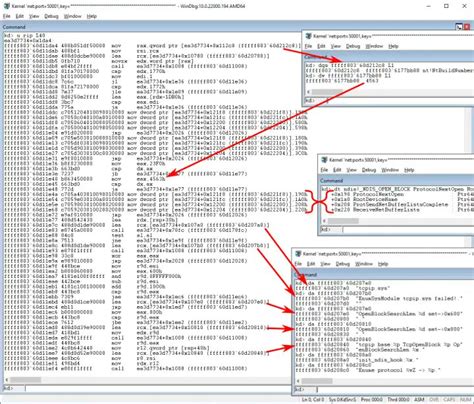Open the View menu in main WinDbg window
This screenshot has width=474, height=404.
click(34, 16)
